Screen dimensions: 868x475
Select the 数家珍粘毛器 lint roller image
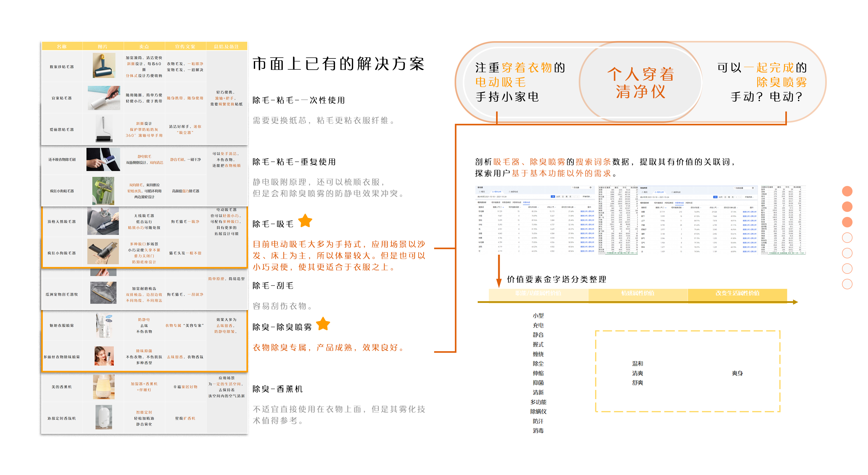click(x=104, y=66)
